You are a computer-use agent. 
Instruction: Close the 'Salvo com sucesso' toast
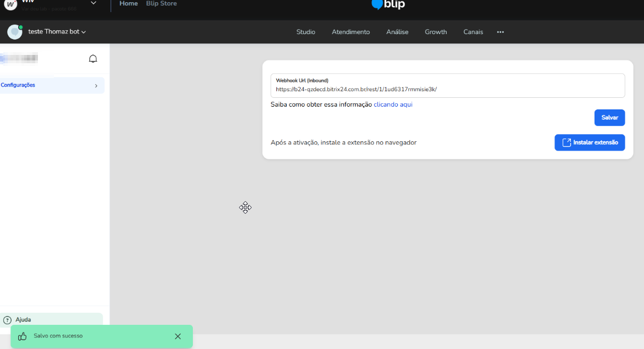[178, 336]
